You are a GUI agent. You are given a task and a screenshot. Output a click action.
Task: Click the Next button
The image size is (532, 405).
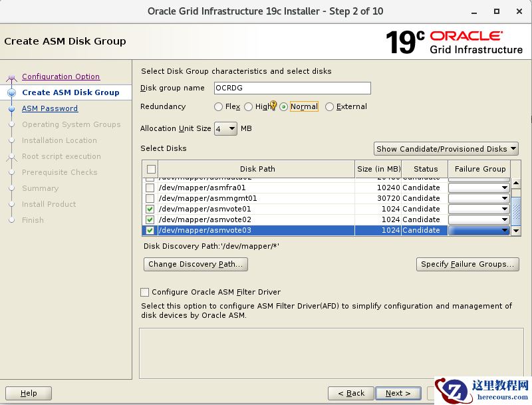pyautogui.click(x=398, y=393)
